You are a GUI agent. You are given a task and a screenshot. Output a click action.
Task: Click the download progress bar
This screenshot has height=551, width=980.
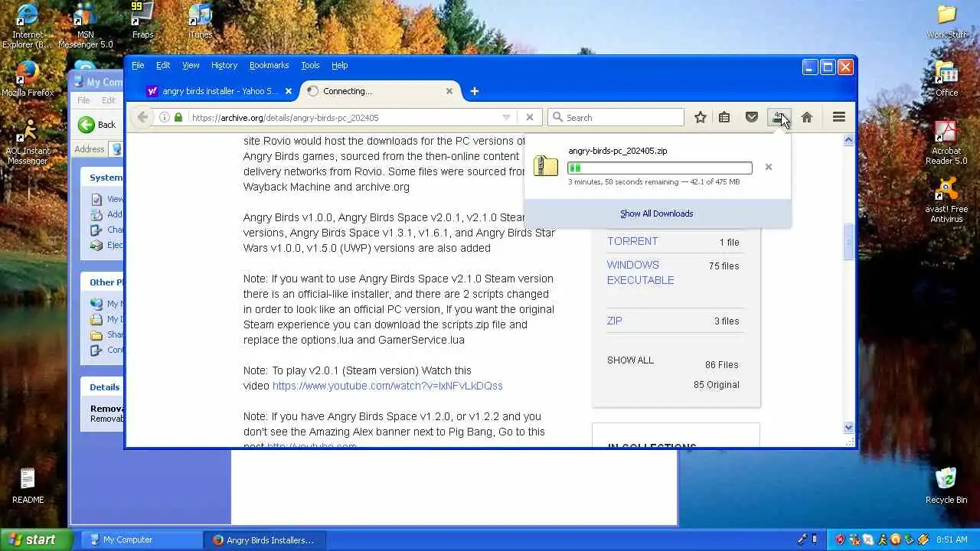click(x=660, y=168)
